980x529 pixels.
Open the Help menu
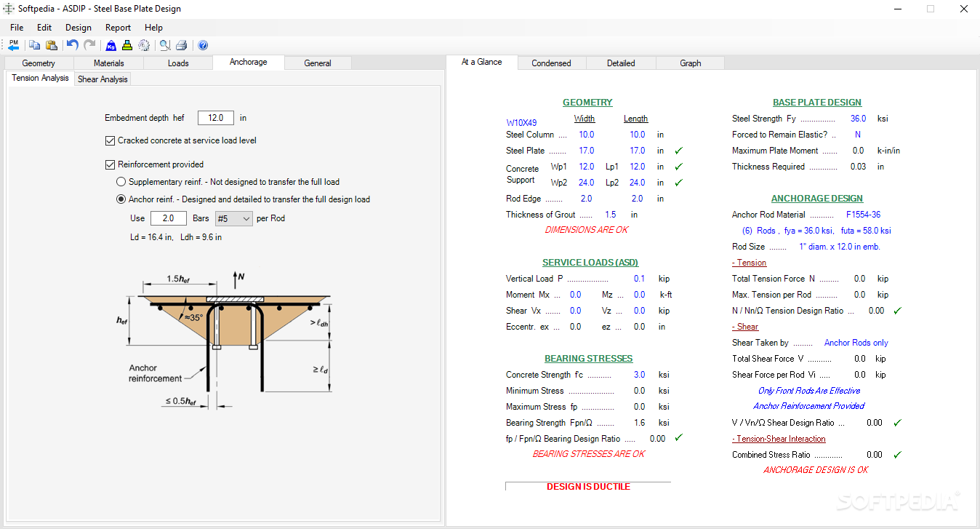click(x=153, y=28)
